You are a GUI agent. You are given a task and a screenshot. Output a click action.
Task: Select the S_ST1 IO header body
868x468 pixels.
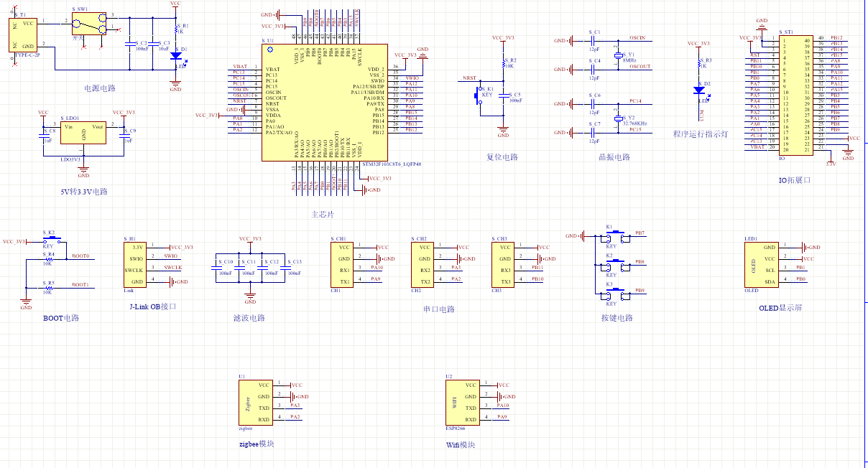click(796, 95)
